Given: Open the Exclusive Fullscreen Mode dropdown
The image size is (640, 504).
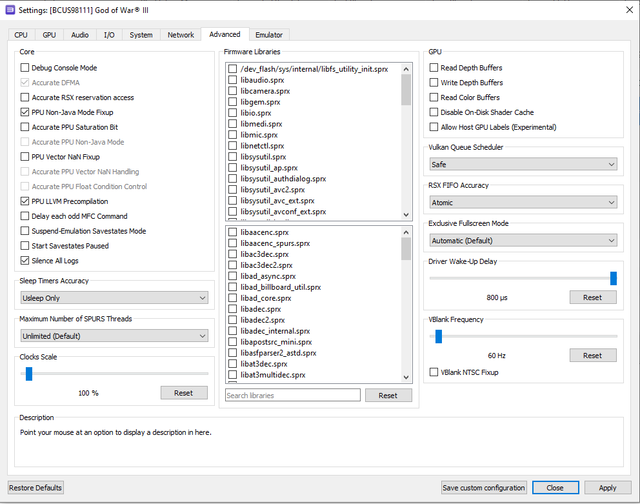Looking at the screenshot, I should (x=523, y=240).
